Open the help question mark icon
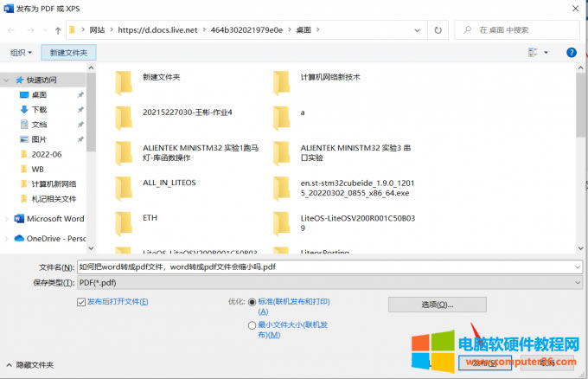Screen dimensions: 588x379 pyautogui.click(x=571, y=52)
